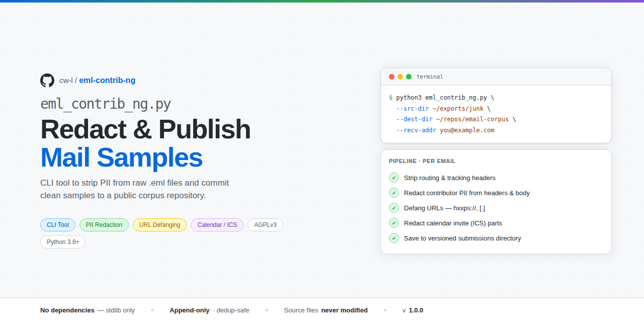Click Redact contributor PII from headers text
The width and height of the screenshot is (644, 322).
point(467,193)
